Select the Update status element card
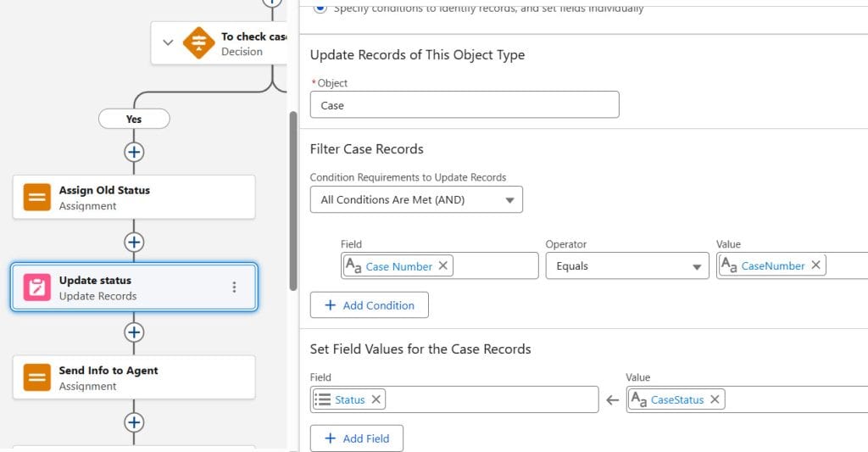 tap(134, 287)
